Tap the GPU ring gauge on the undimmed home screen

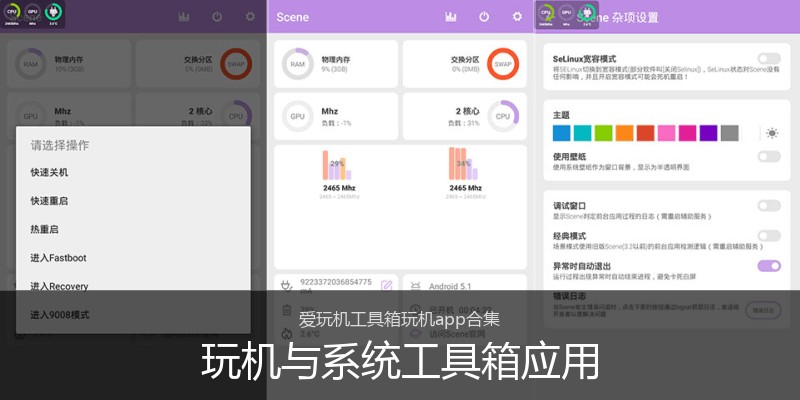click(297, 116)
